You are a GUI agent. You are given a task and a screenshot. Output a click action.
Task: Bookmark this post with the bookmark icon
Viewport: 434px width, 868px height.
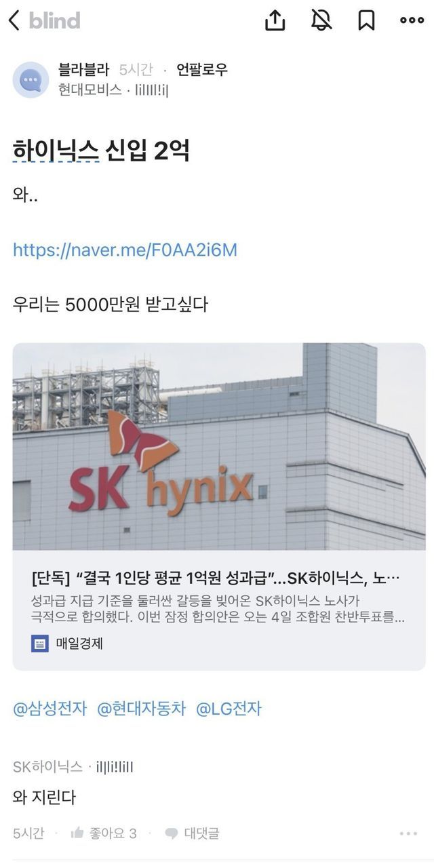coord(366,21)
